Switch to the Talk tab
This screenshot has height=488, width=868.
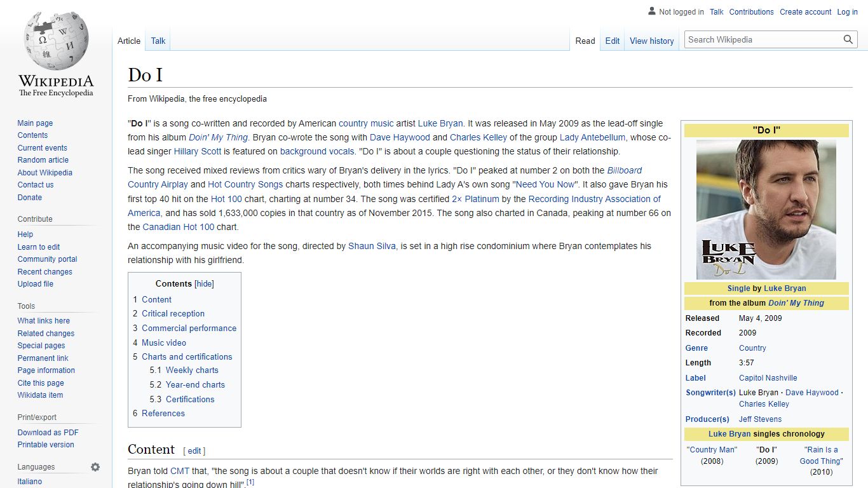(158, 41)
